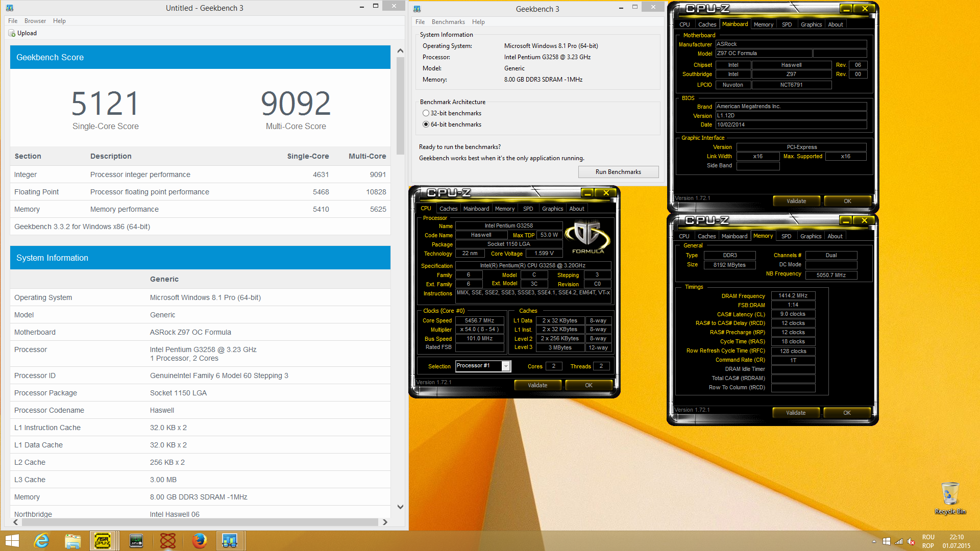Click the Memory performance row
The height and width of the screenshot is (551, 980).
200,209
